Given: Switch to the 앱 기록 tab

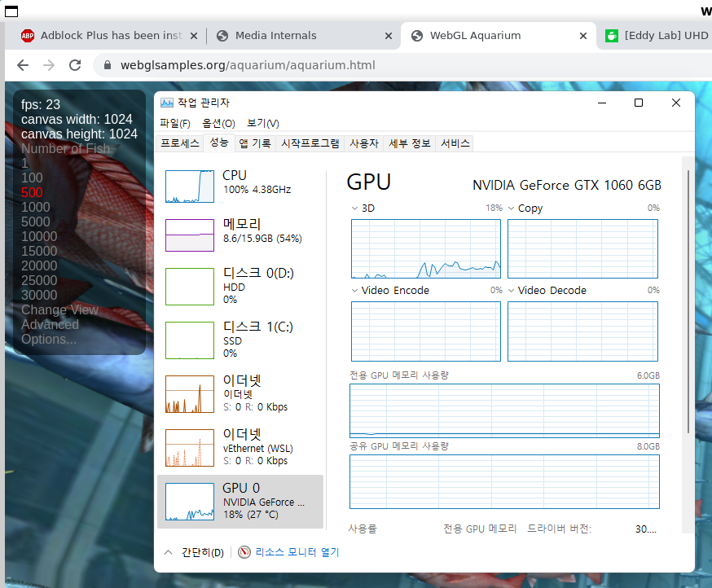Looking at the screenshot, I should [255, 143].
